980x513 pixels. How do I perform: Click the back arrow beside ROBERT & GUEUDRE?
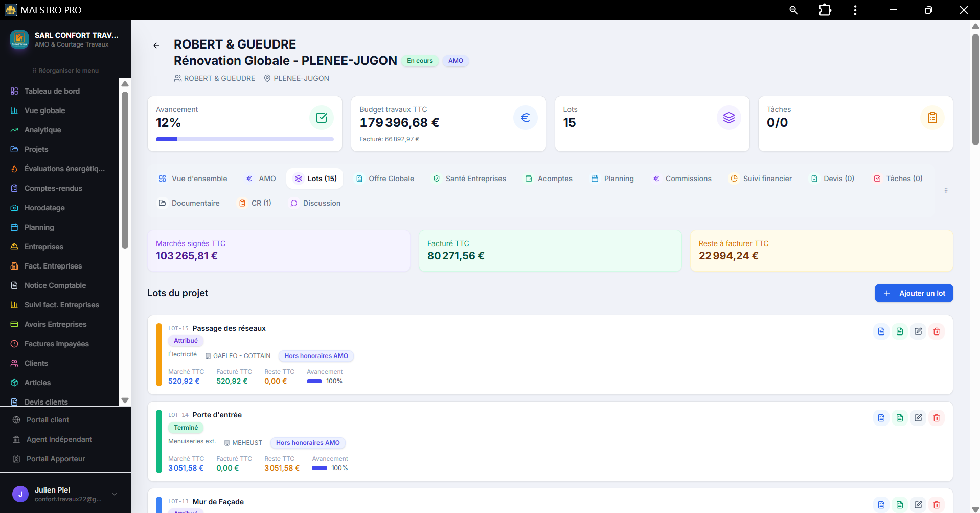coord(156,46)
